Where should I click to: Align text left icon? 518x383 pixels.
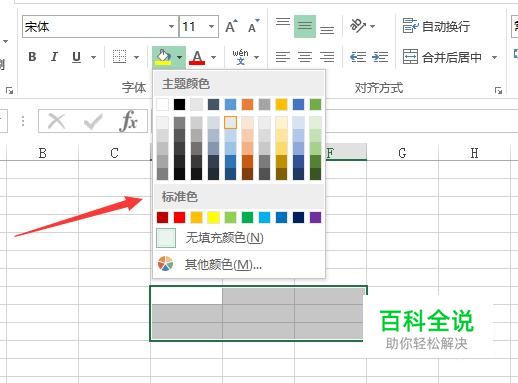(283, 57)
